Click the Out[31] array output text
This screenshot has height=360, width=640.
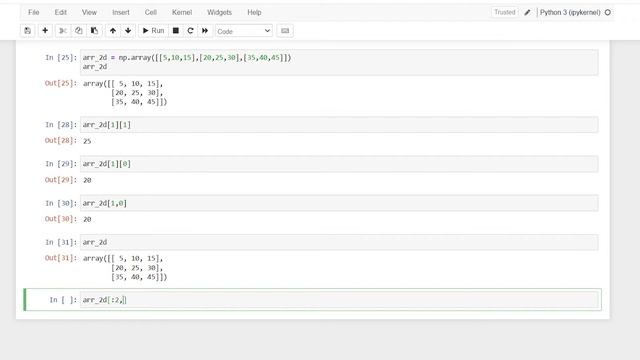point(125,268)
